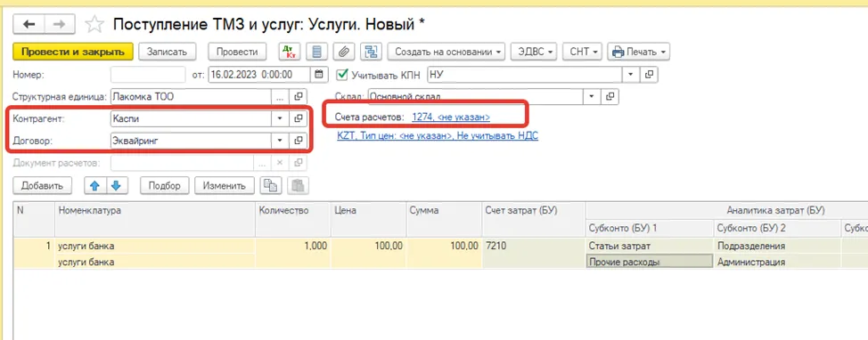Open Лакомка ТОО structural unit form icon
This screenshot has height=340, width=868.
point(299,96)
